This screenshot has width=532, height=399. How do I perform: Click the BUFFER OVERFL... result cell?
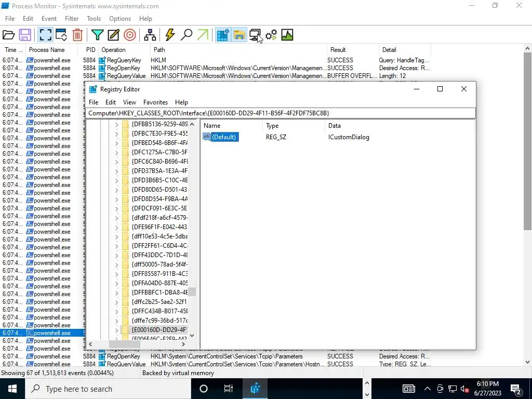click(352, 76)
